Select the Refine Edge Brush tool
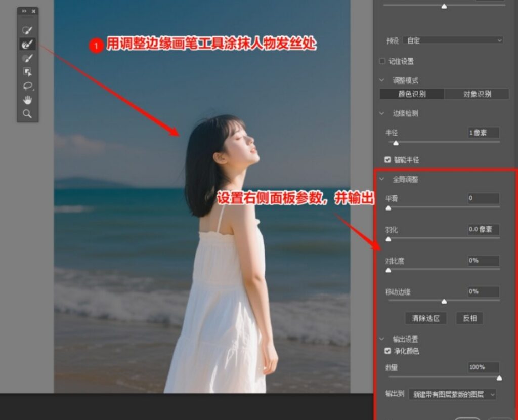The image size is (518, 420). (x=28, y=44)
